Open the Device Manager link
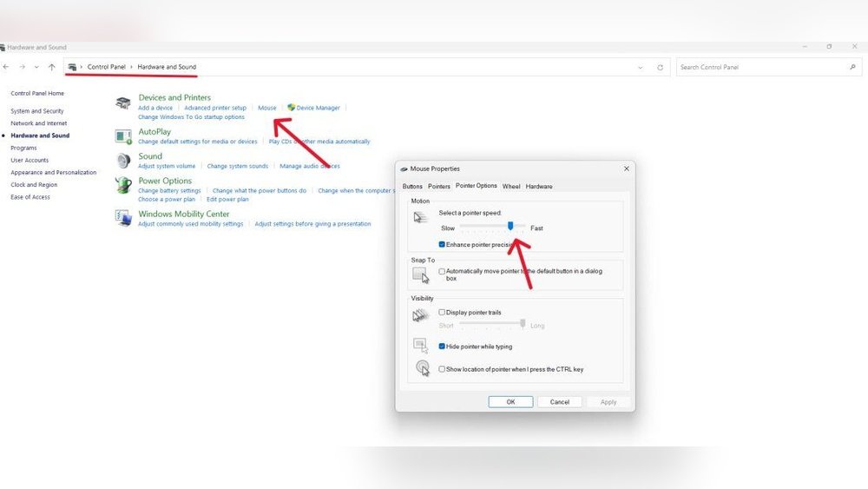868x489 pixels. pos(318,108)
